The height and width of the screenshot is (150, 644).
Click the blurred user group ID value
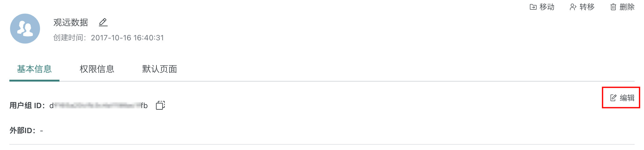(98, 106)
